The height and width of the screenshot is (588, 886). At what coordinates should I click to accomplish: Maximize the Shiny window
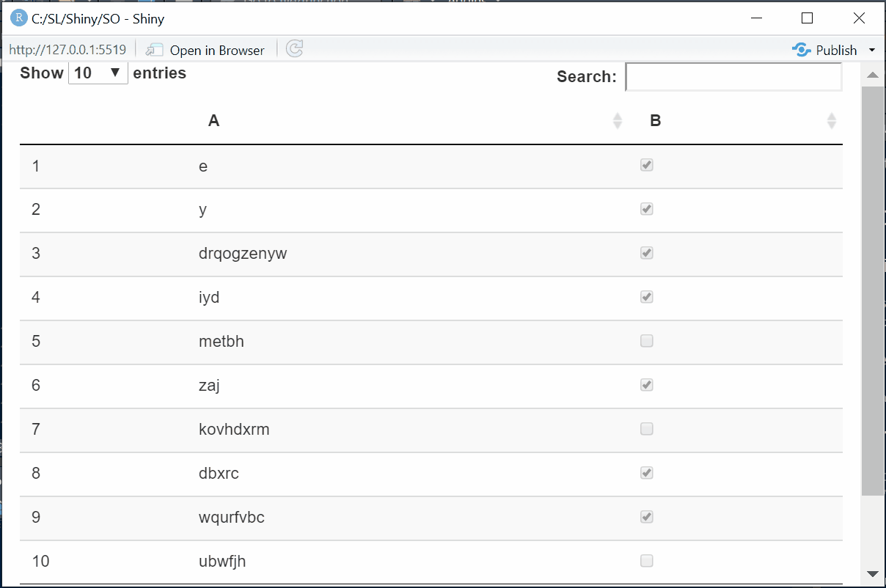807,18
